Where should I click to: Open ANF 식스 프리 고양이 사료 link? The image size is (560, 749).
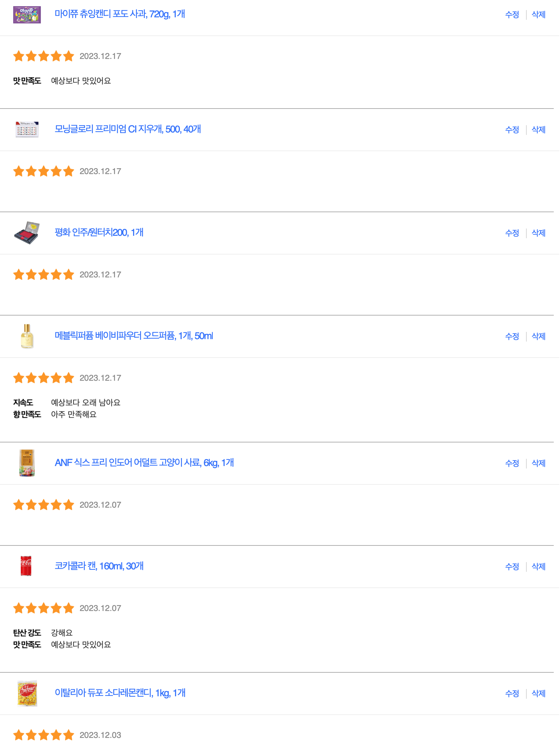[144, 463]
